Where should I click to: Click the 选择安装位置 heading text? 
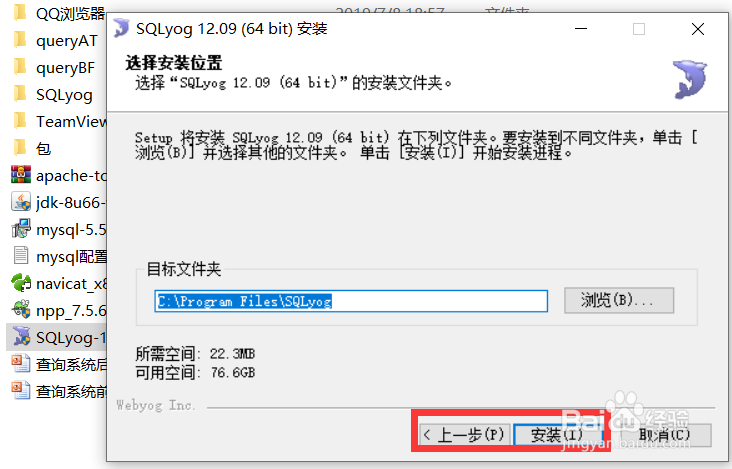tap(174, 63)
